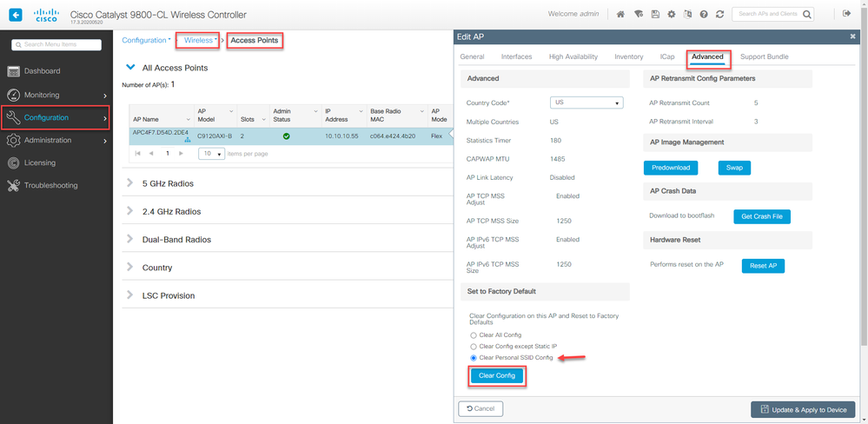This screenshot has height=424, width=868.
Task: Click the green Admin Status check icon
Action: (x=286, y=136)
